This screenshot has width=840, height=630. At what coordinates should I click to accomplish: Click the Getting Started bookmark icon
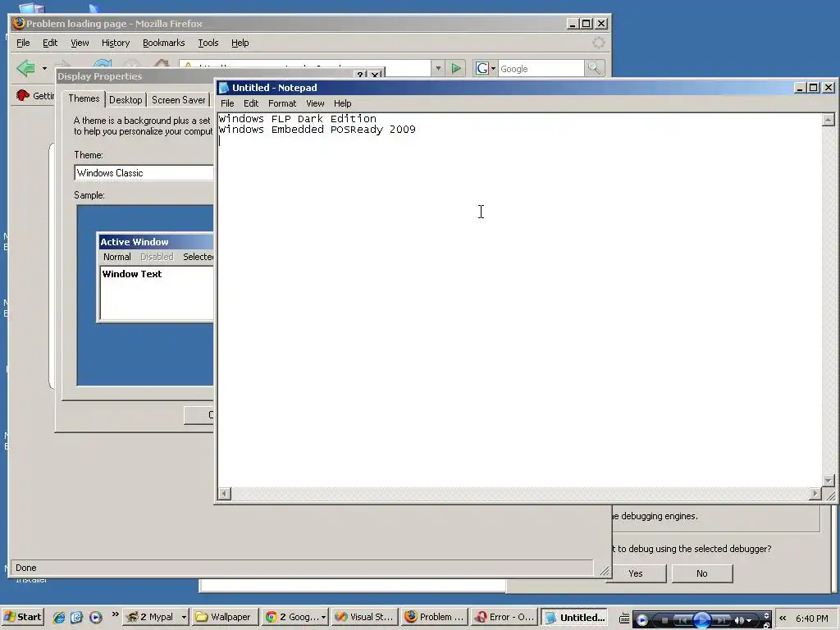pos(22,95)
